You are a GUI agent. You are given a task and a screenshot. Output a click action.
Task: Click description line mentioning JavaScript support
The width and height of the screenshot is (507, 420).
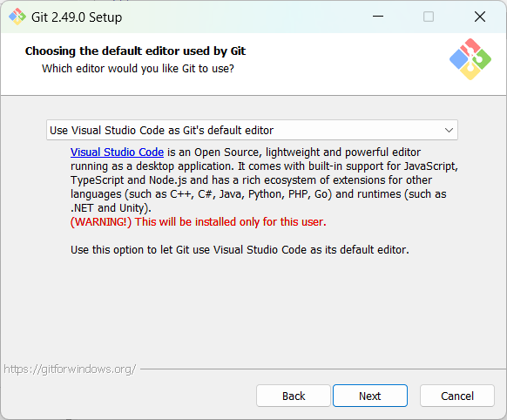[x=264, y=166]
